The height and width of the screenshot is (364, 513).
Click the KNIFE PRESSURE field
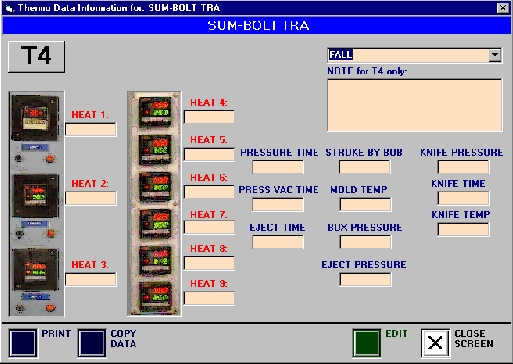[463, 167]
